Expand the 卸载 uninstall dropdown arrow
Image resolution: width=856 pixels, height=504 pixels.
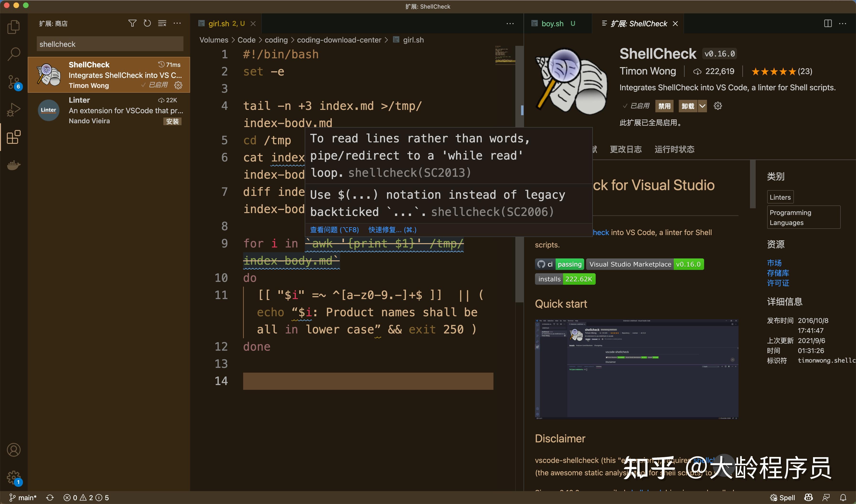(702, 106)
